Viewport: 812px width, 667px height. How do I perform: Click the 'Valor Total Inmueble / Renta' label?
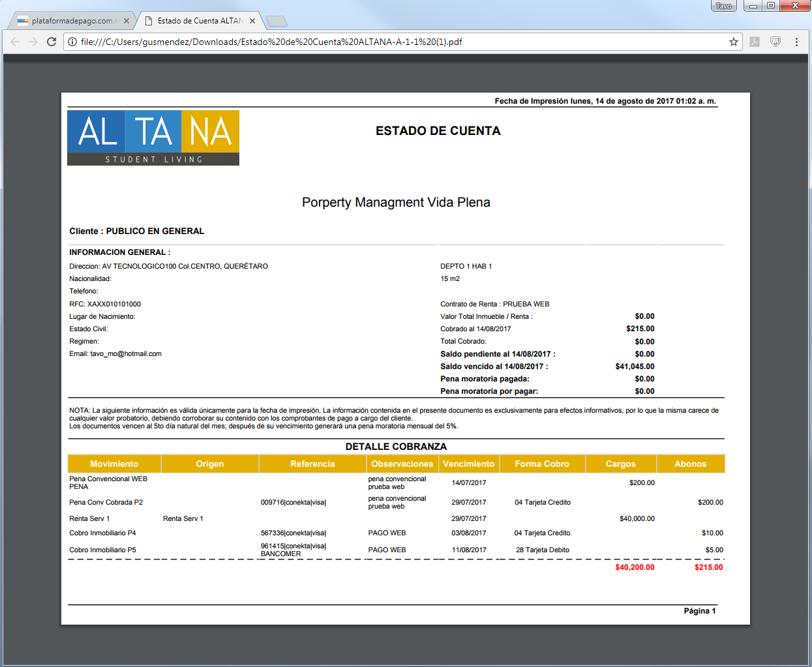coord(487,316)
